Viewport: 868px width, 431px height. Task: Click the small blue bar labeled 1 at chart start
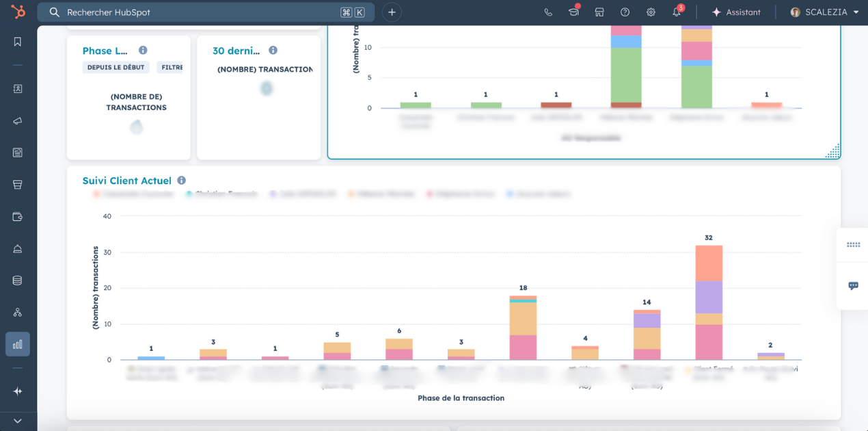[151, 358]
